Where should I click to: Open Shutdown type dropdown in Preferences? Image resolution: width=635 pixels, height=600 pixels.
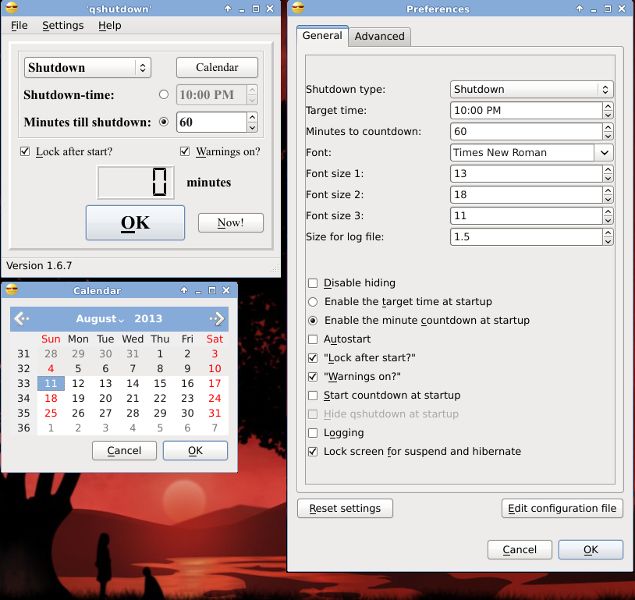[531, 89]
